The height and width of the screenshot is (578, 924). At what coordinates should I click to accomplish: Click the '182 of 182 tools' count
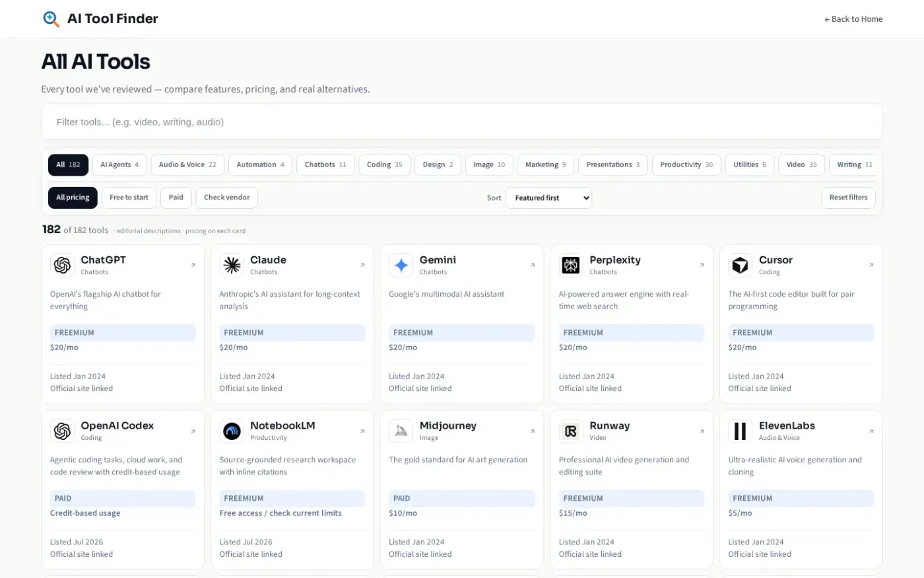tap(75, 230)
